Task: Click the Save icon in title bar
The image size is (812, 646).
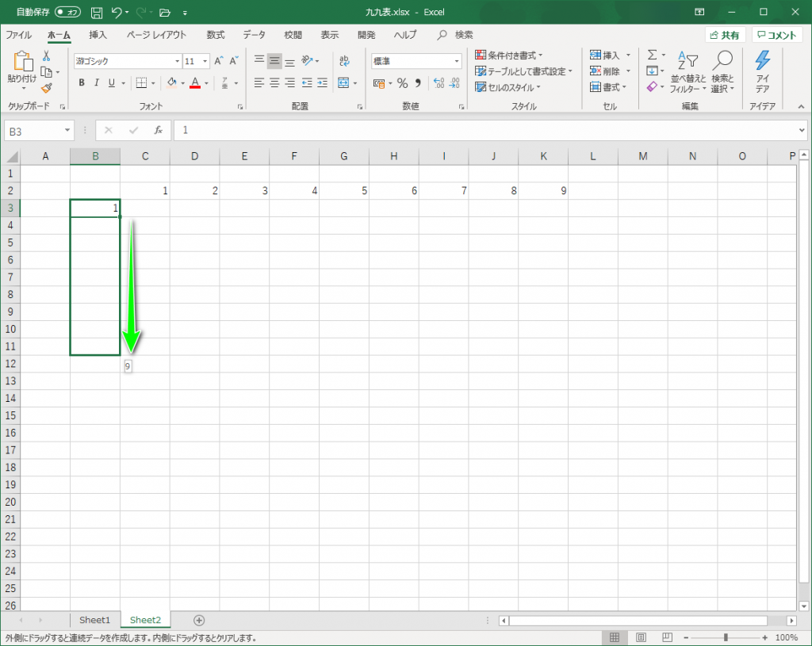Action: [x=97, y=13]
